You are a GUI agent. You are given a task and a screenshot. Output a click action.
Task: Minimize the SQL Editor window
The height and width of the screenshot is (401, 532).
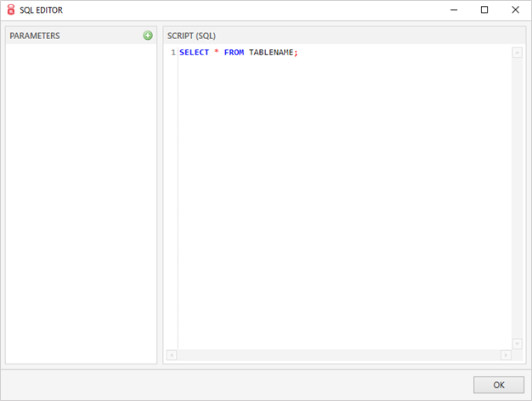(x=453, y=10)
